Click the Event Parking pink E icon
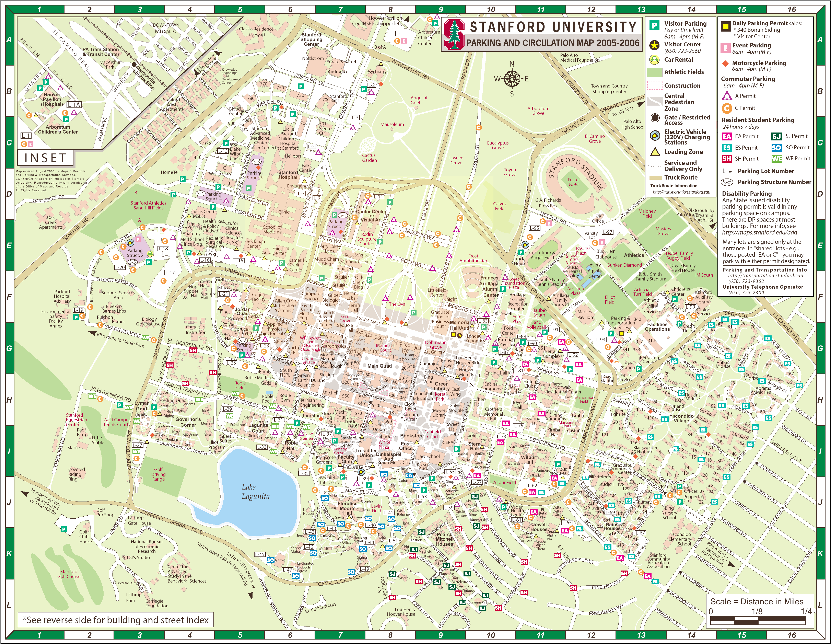The width and height of the screenshot is (831, 644). [x=726, y=48]
